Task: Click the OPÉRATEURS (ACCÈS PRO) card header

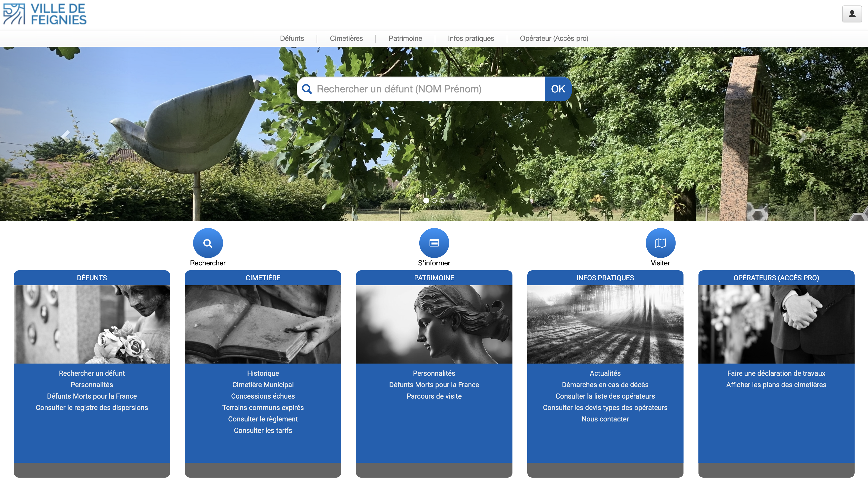Action: 776,278
